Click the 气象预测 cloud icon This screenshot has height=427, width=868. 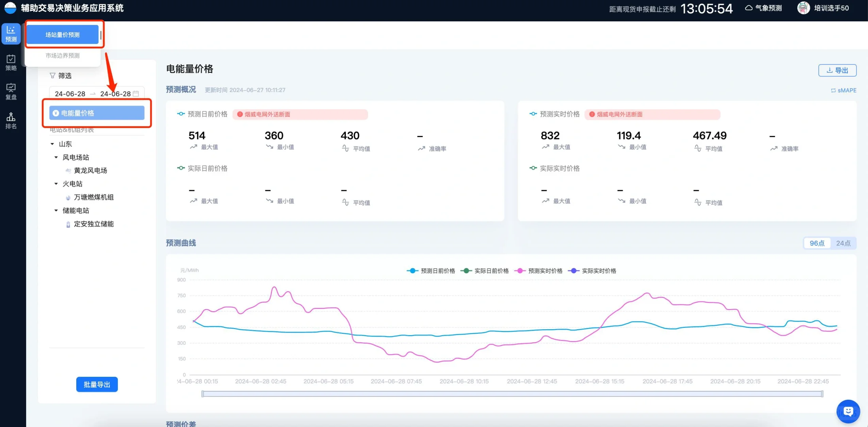pyautogui.click(x=749, y=8)
